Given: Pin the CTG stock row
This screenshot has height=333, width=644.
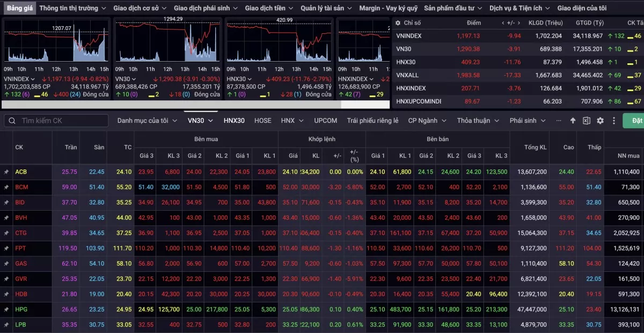Looking at the screenshot, I should click(x=6, y=233).
